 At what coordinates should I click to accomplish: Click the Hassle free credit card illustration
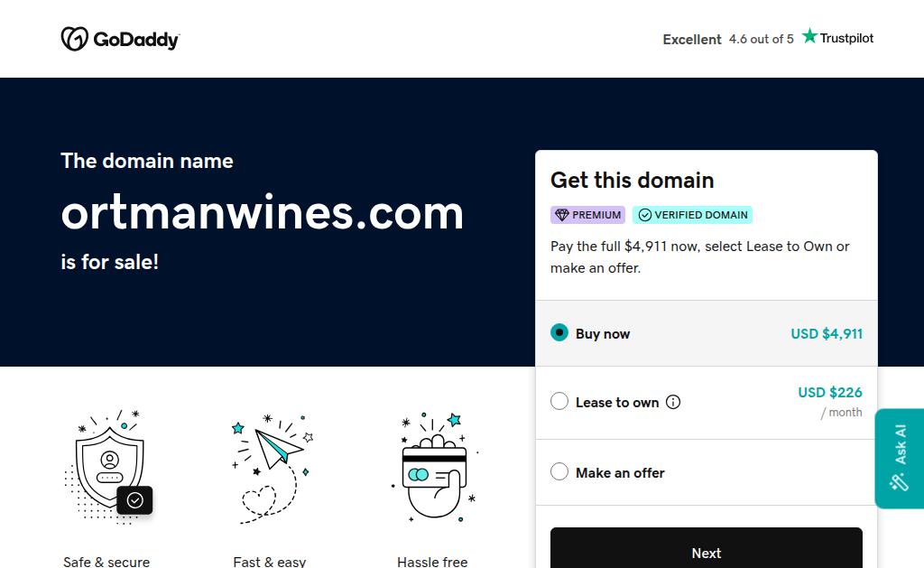[x=434, y=467]
